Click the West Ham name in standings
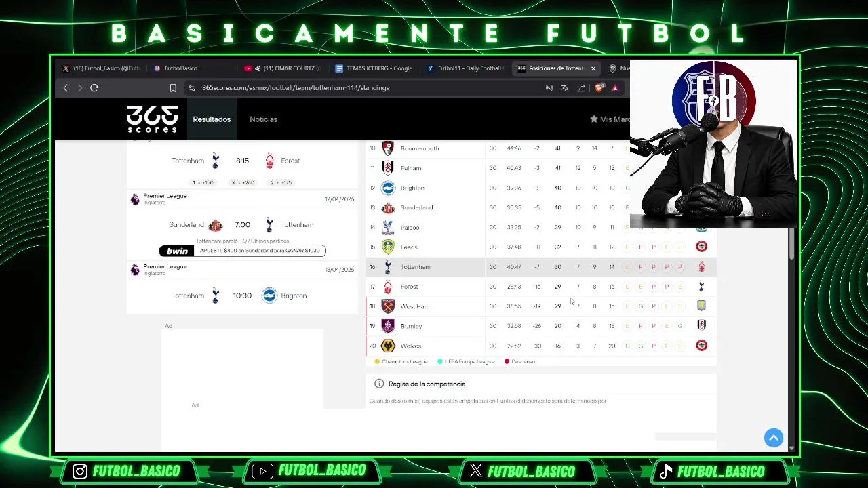The height and width of the screenshot is (488, 868). (415, 306)
